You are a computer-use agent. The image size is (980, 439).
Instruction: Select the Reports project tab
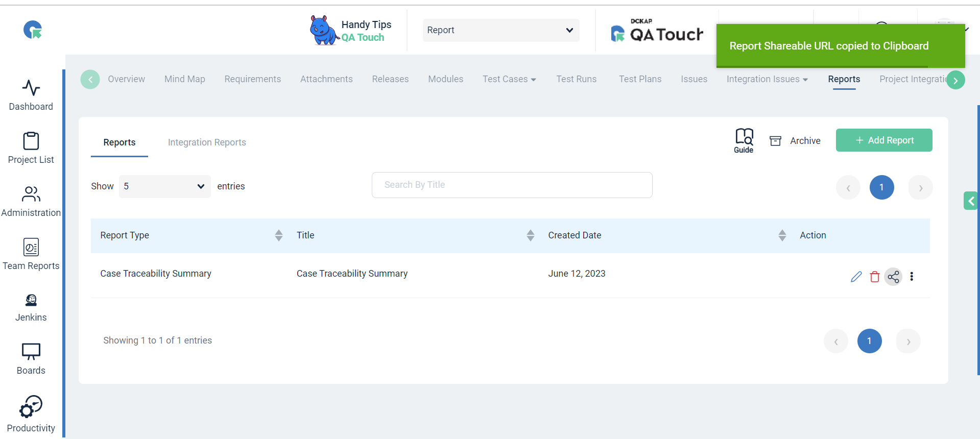coord(844,79)
